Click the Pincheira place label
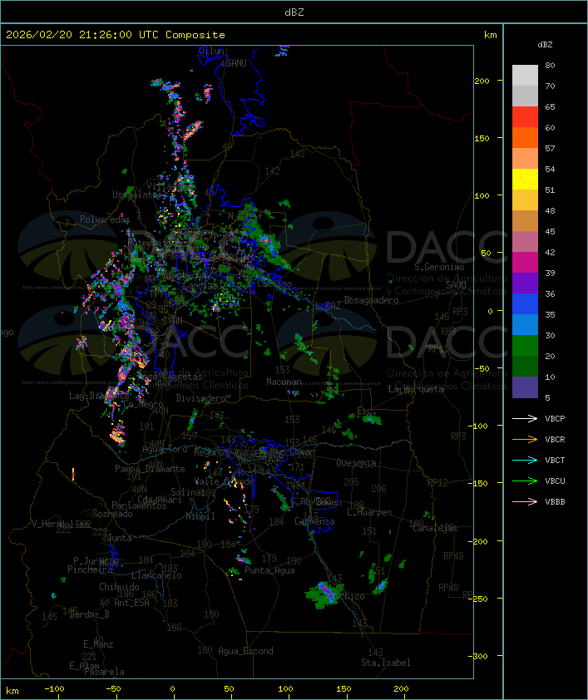This screenshot has height=700, width=588. (90, 569)
